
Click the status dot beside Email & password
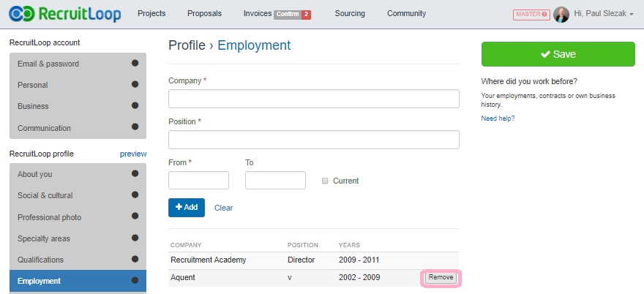(x=135, y=63)
